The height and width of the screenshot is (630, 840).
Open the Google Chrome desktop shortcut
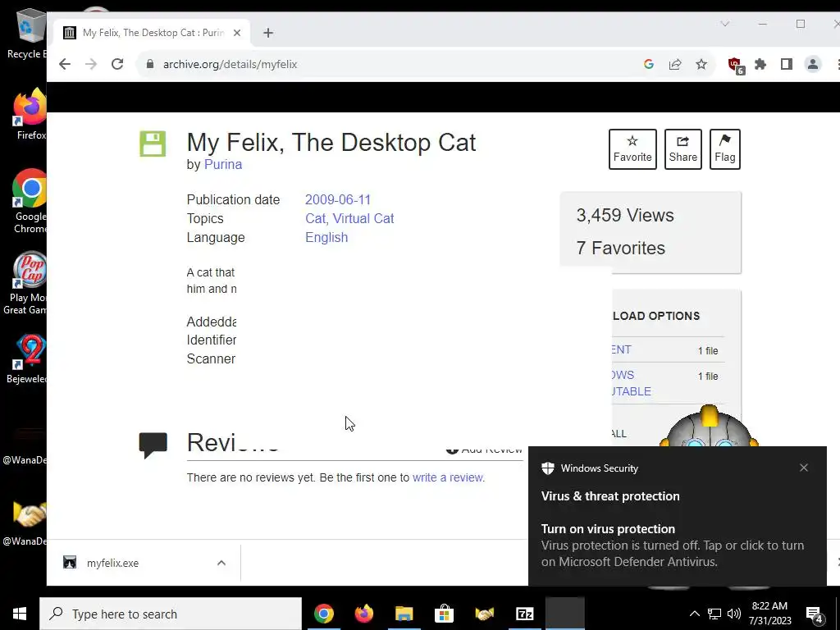click(x=30, y=202)
